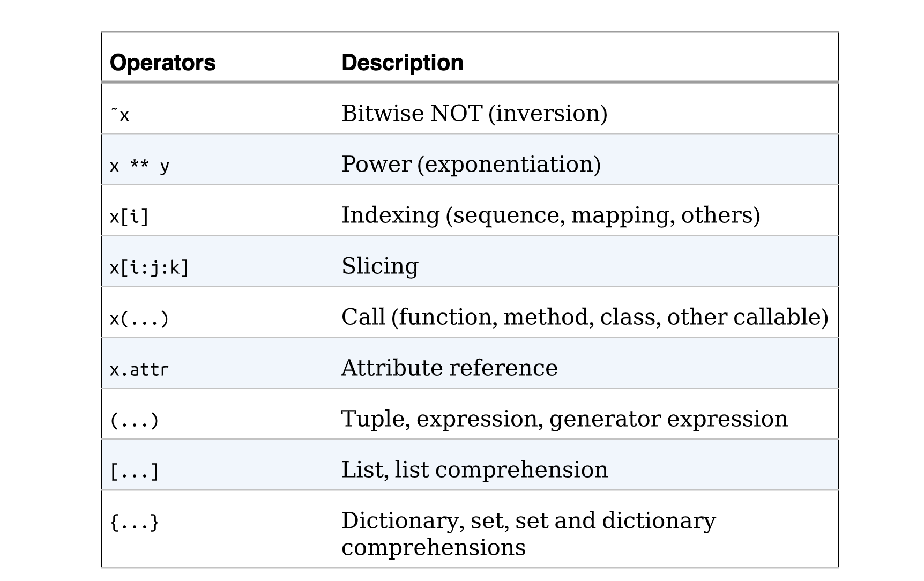
Task: Select the x.attr operator cell
Action: 139,369
